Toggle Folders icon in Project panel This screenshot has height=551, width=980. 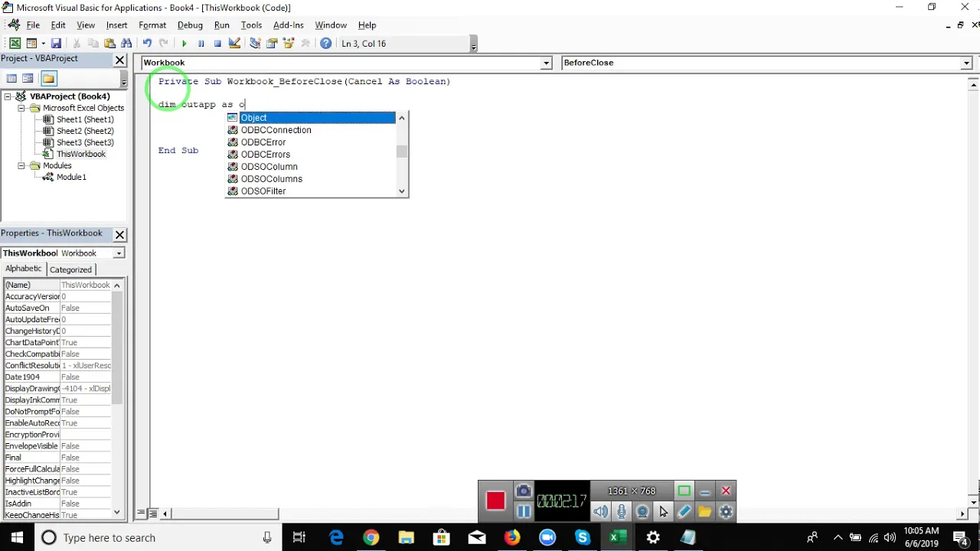point(48,78)
